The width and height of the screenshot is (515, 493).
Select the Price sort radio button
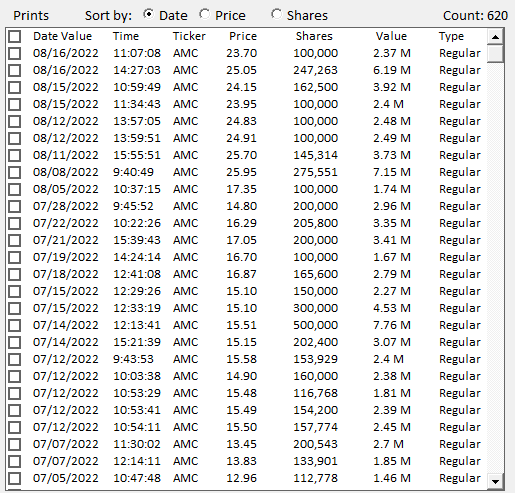[204, 15]
